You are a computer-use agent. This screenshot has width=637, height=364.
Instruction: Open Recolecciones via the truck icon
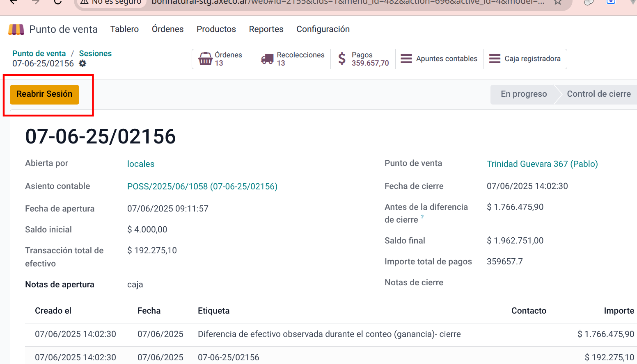[267, 59]
